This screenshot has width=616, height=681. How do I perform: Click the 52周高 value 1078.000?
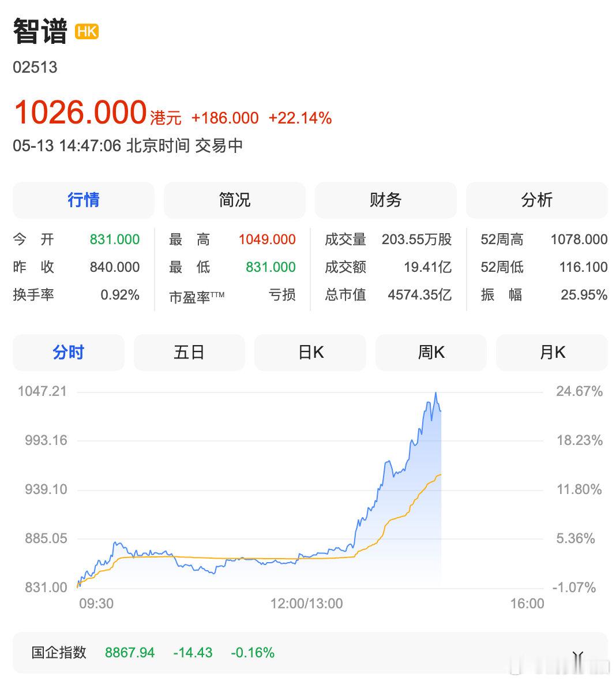click(579, 240)
